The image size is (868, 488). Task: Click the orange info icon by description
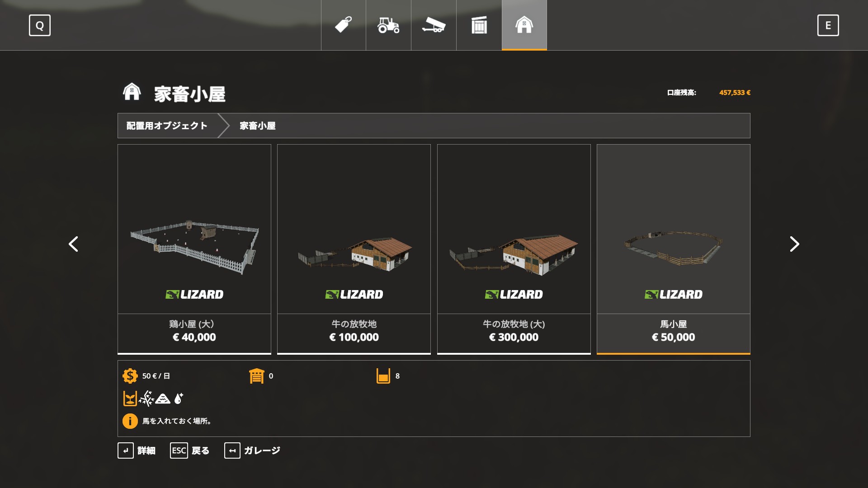pyautogui.click(x=130, y=421)
